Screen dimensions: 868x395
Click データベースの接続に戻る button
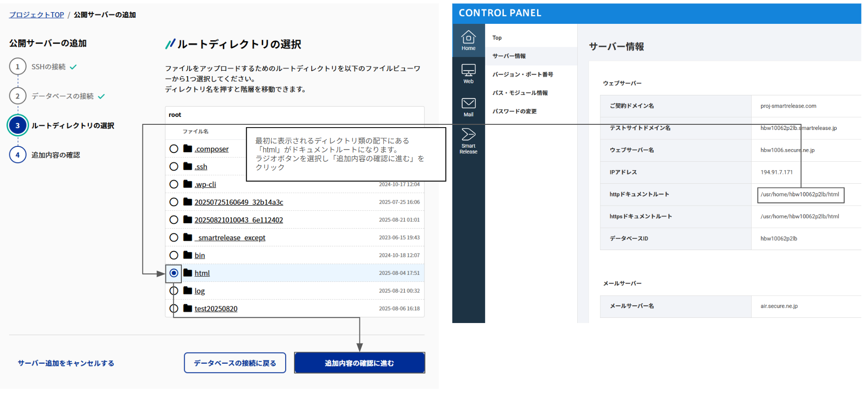pyautogui.click(x=235, y=363)
